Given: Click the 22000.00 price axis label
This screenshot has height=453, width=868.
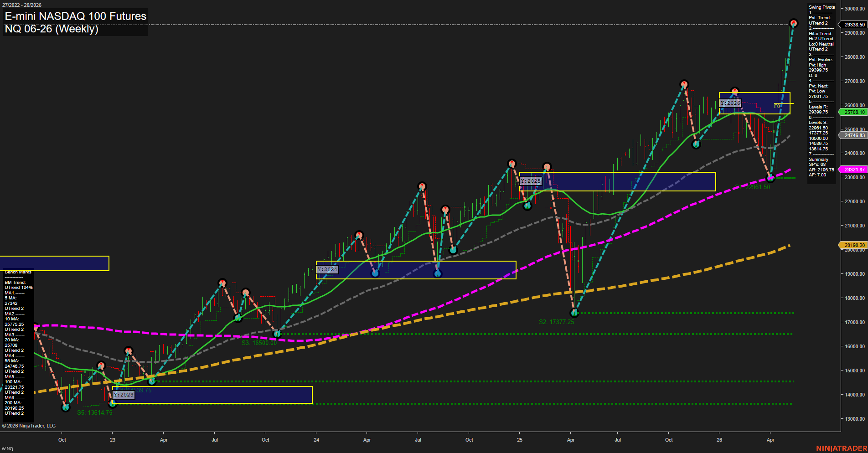Looking at the screenshot, I should tap(855, 201).
